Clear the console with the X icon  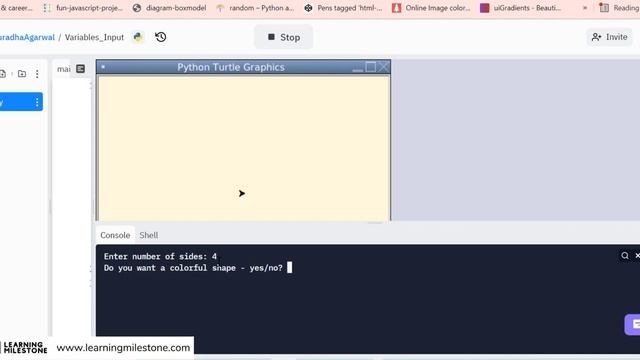[637, 256]
